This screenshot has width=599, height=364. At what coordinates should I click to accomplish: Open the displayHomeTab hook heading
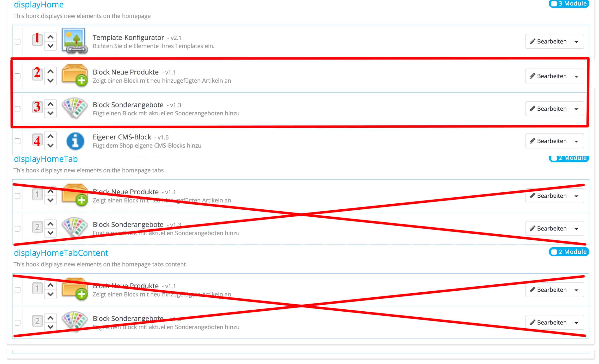point(46,159)
